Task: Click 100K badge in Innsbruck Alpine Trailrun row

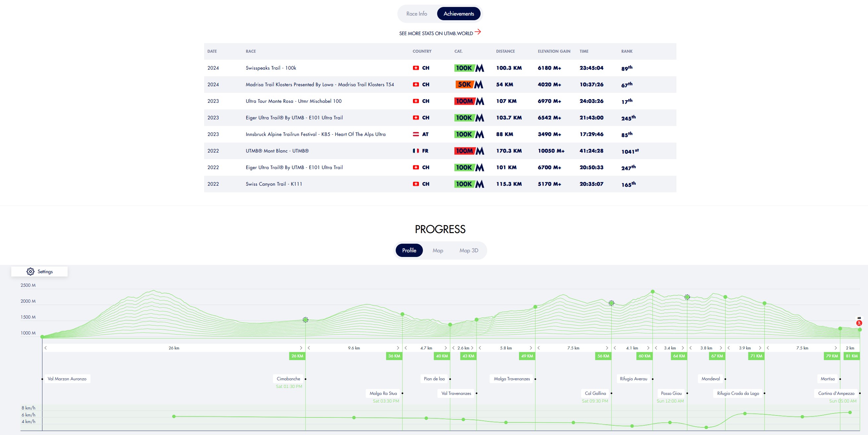Action: (469, 134)
